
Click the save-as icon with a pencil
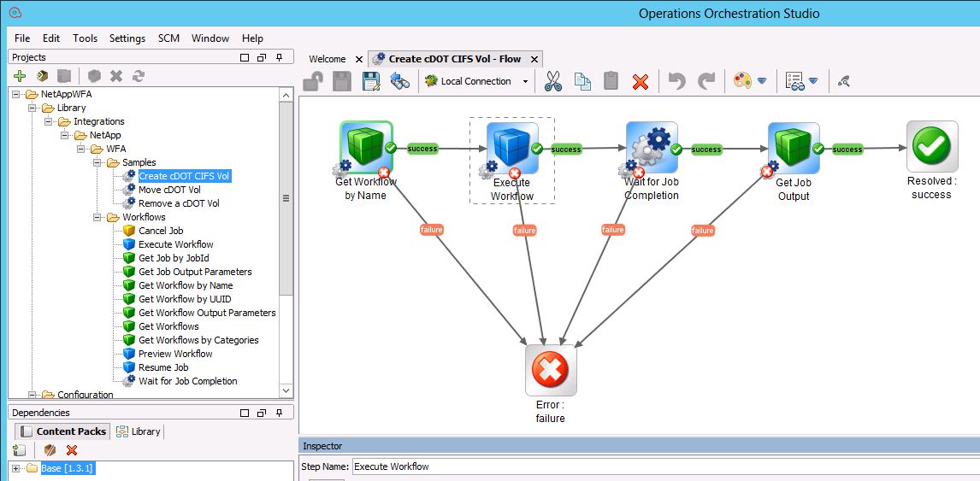pos(371,81)
